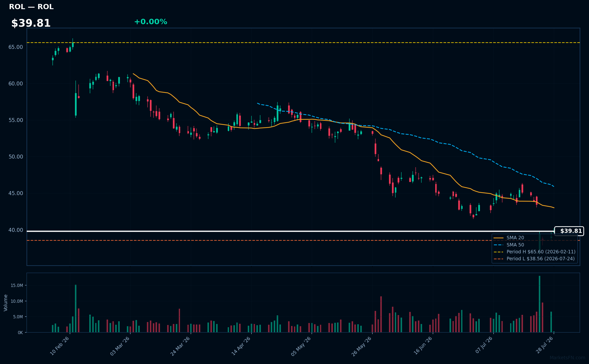Viewport: 589px width, 364px height.
Task: Click the tallest green volume bar in July
Action: point(540,304)
